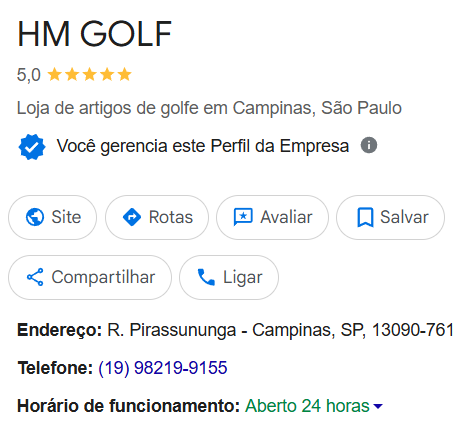Click the phone handset icon beside Ligar
This screenshot has height=430, width=472.
[x=206, y=277]
